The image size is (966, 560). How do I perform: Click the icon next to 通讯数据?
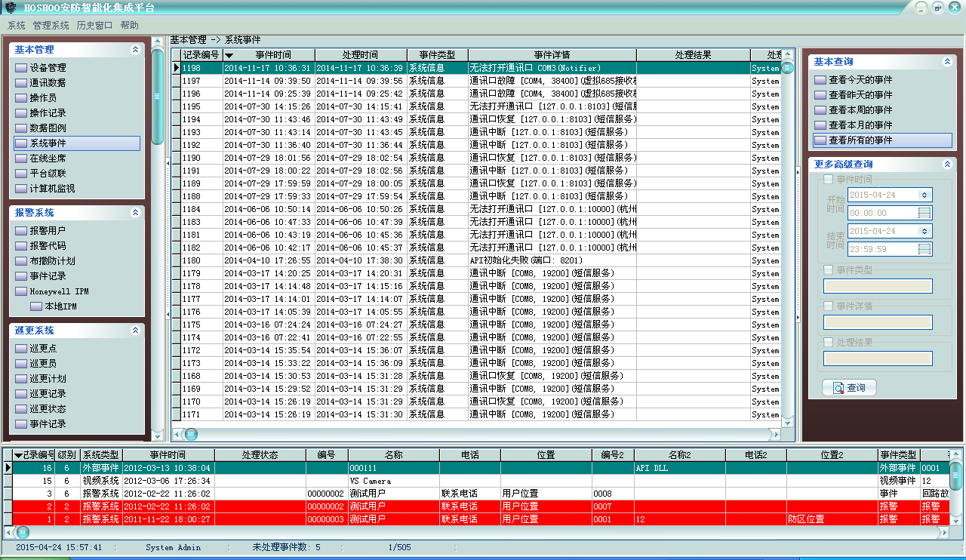tap(20, 83)
